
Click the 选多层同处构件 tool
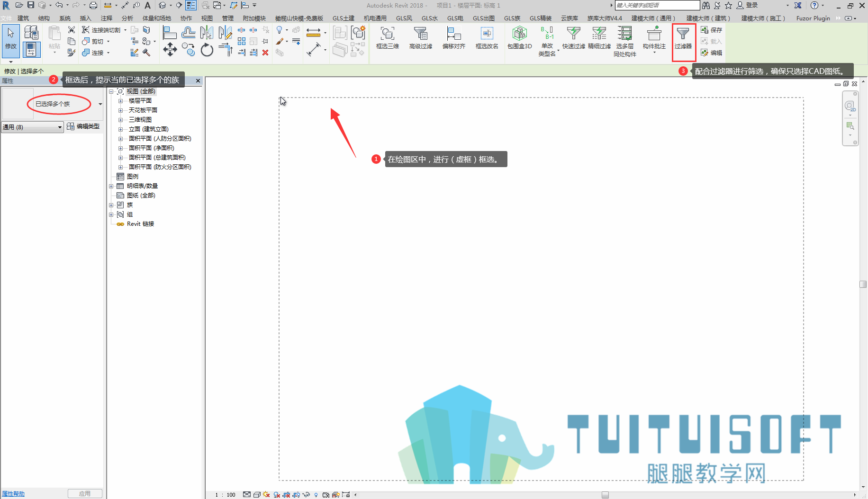(625, 42)
